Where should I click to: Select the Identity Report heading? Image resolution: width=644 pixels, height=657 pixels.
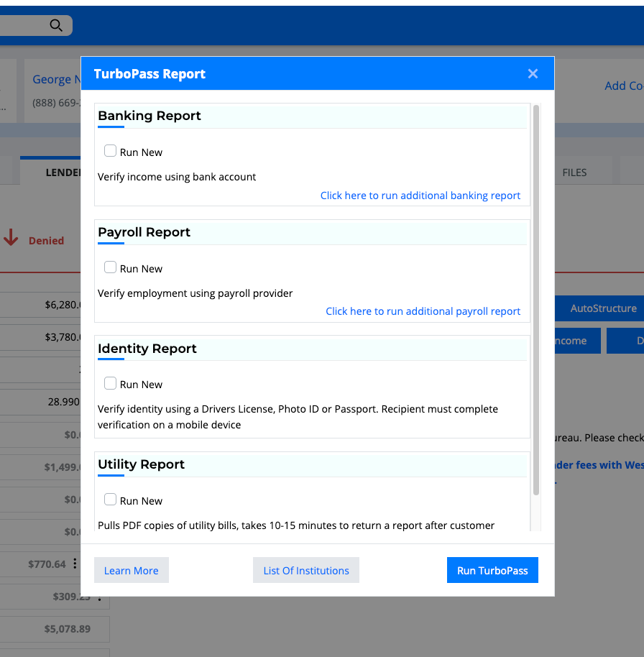[147, 349]
